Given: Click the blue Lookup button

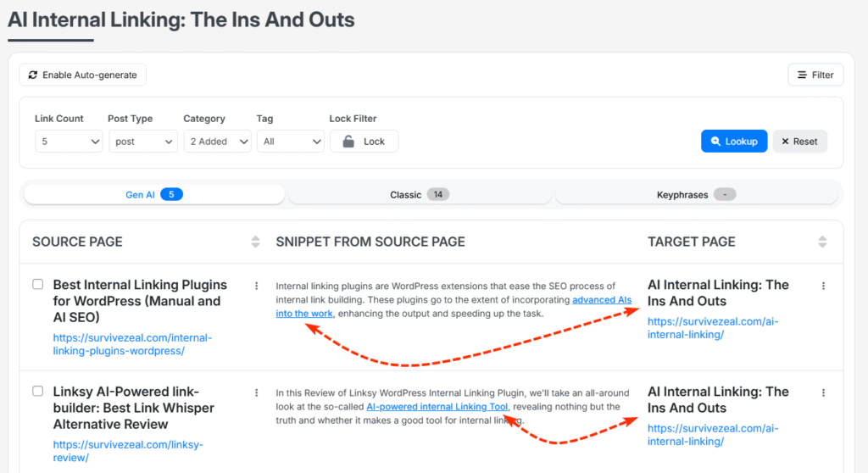Looking at the screenshot, I should (x=734, y=142).
